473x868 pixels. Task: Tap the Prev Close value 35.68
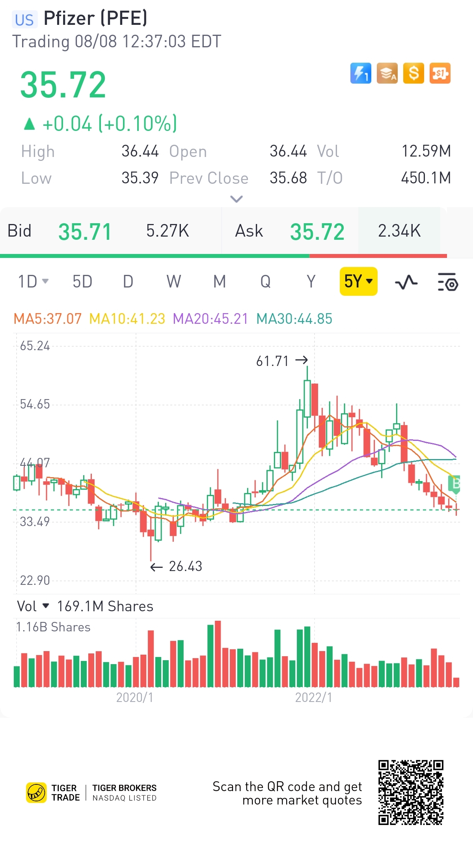(x=288, y=178)
